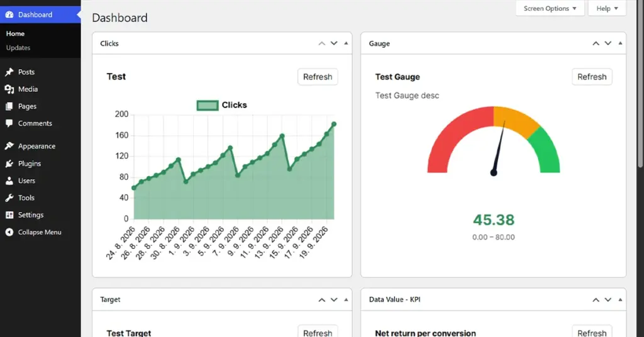The image size is (644, 337).
Task: Click the 200 y-axis label
Action: [x=121, y=114]
